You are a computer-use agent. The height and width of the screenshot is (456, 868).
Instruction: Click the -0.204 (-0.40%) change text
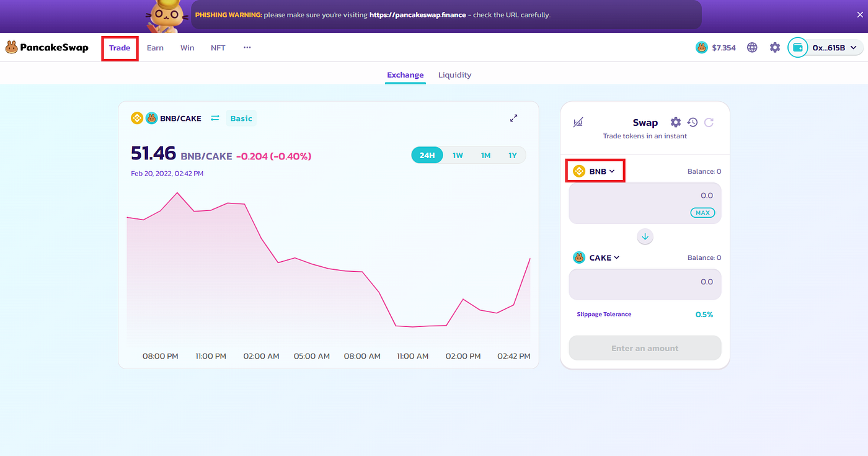point(273,156)
